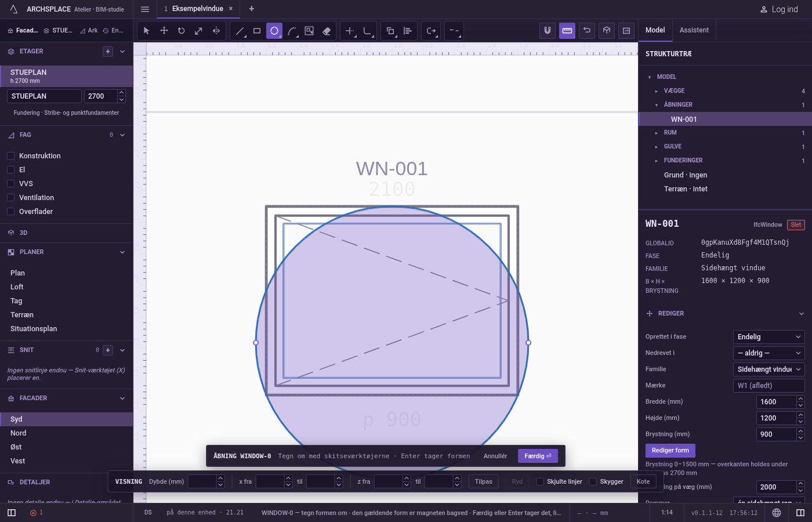Viewport: 812px width, 522px height.
Task: Open the hamburger menu
Action: coord(145,9)
